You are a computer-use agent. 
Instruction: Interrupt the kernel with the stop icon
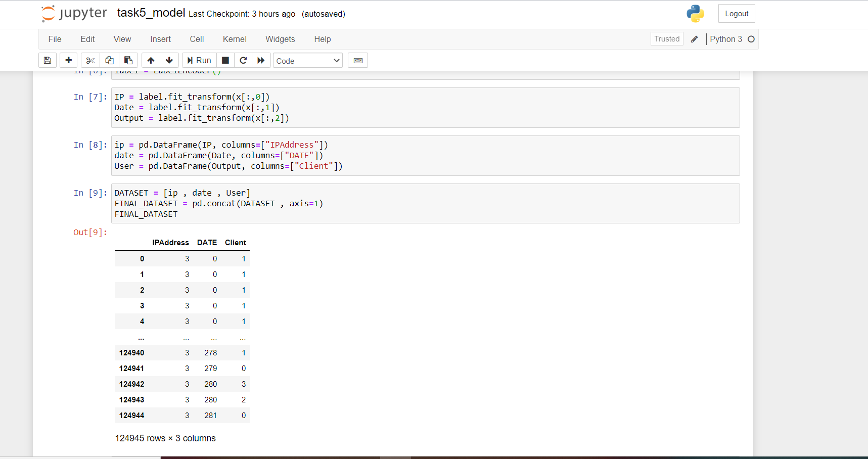pos(225,60)
